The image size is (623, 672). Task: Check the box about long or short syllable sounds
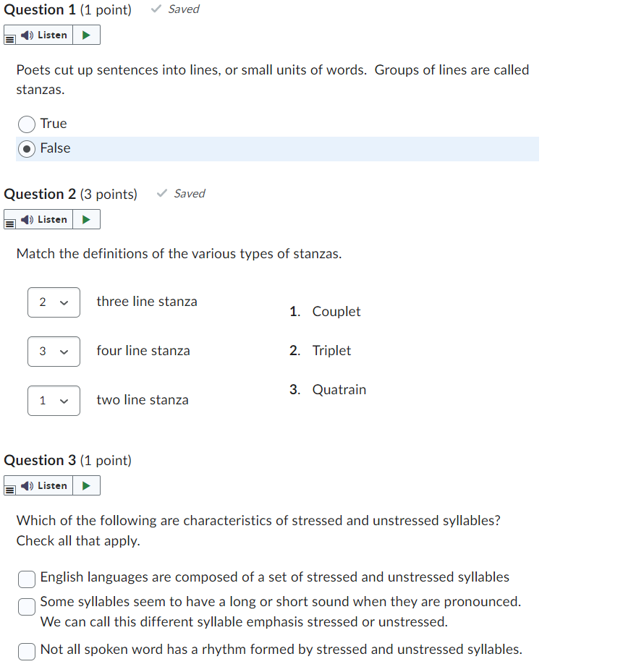pyautogui.click(x=26, y=607)
